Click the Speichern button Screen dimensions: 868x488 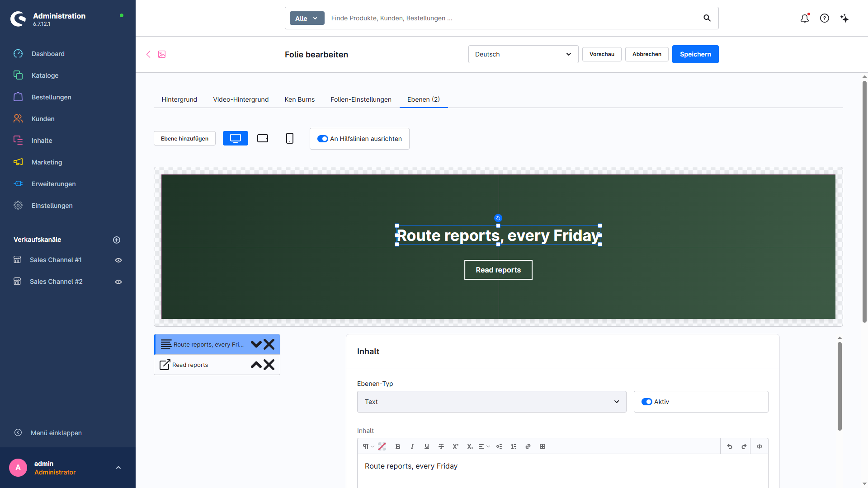coord(695,54)
